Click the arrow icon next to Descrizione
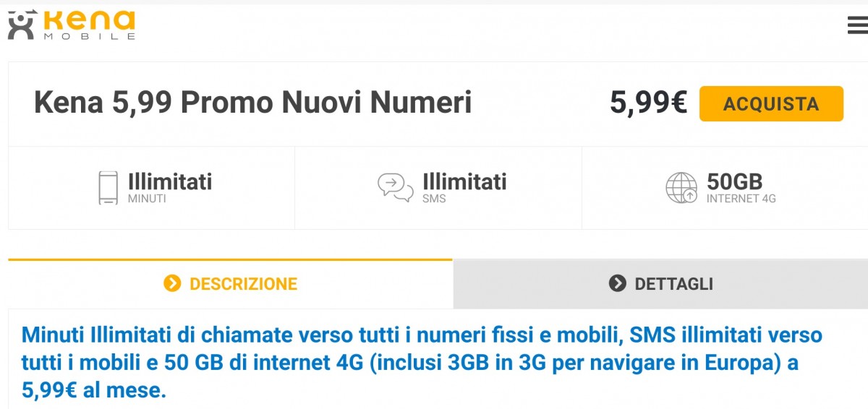Screen dimensions: 868x409 pyautogui.click(x=172, y=283)
